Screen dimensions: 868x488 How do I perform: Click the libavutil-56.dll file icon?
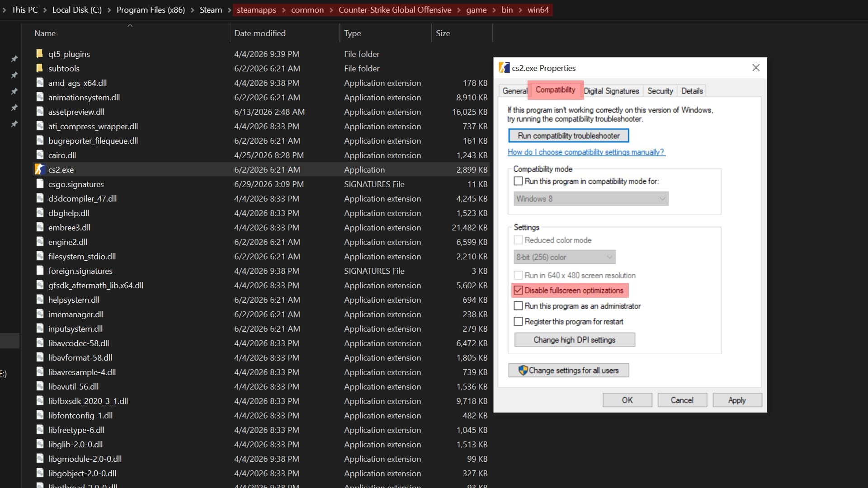(40, 386)
